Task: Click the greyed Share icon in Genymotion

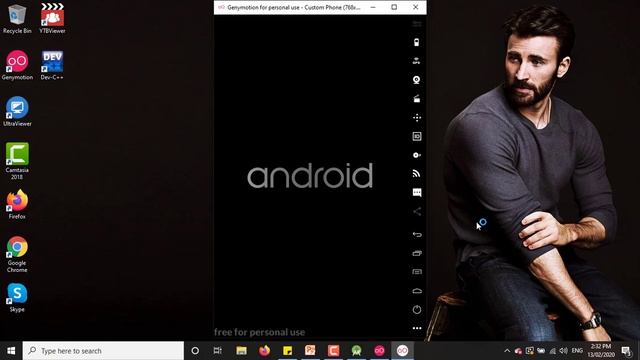Action: (x=417, y=211)
